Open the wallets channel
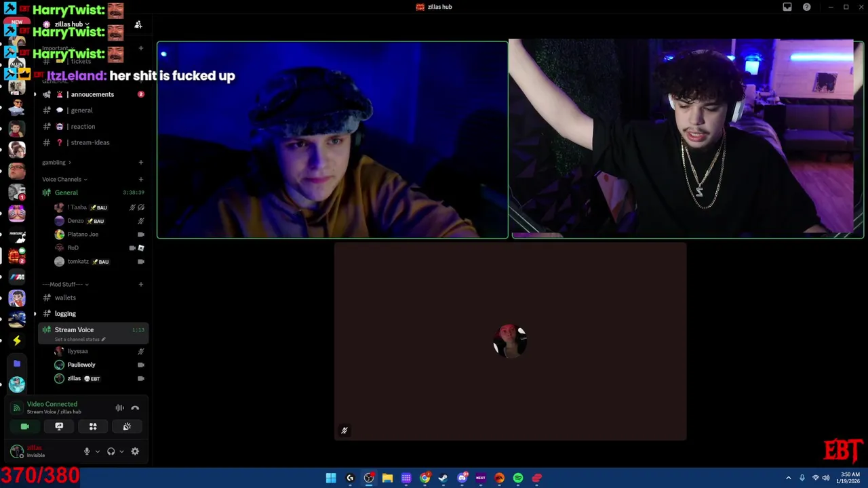868x488 pixels. point(93,298)
